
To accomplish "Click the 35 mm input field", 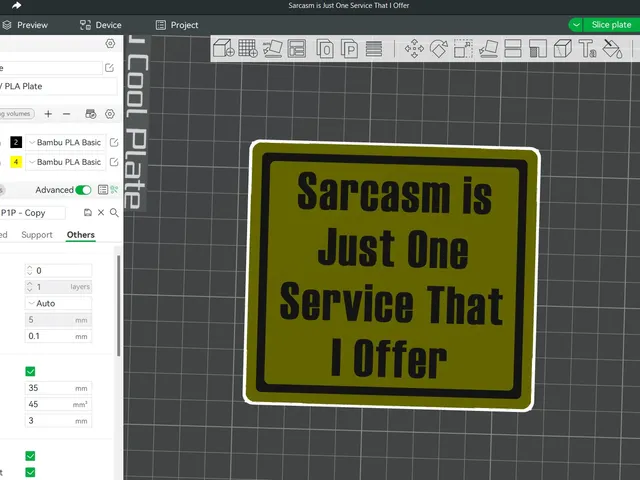I will click(x=58, y=388).
